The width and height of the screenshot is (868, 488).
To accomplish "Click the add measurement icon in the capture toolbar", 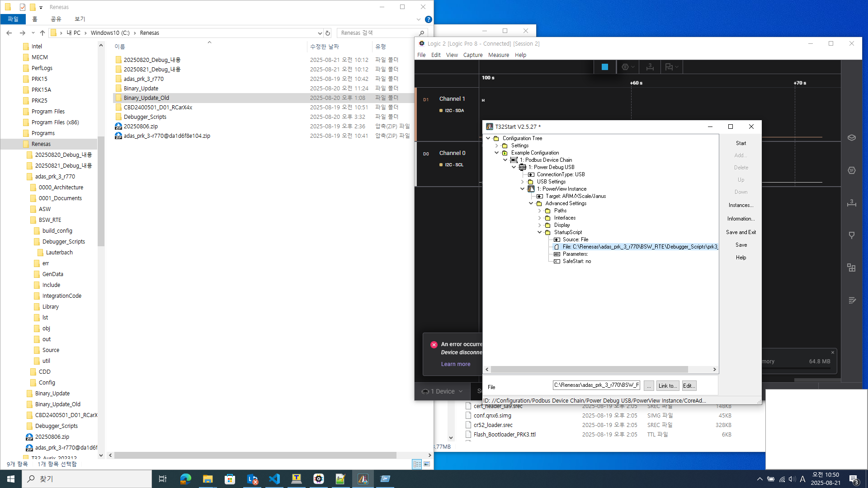I will [x=650, y=67].
